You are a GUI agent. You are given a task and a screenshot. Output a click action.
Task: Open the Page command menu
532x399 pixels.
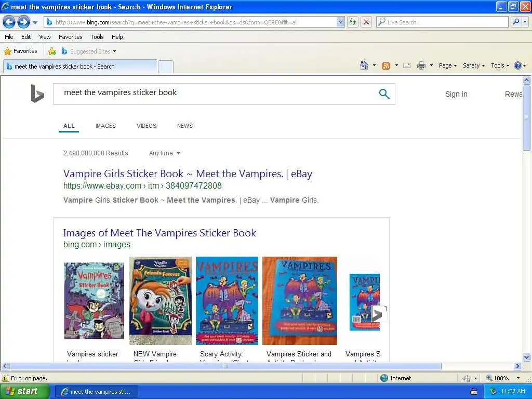[x=447, y=66]
